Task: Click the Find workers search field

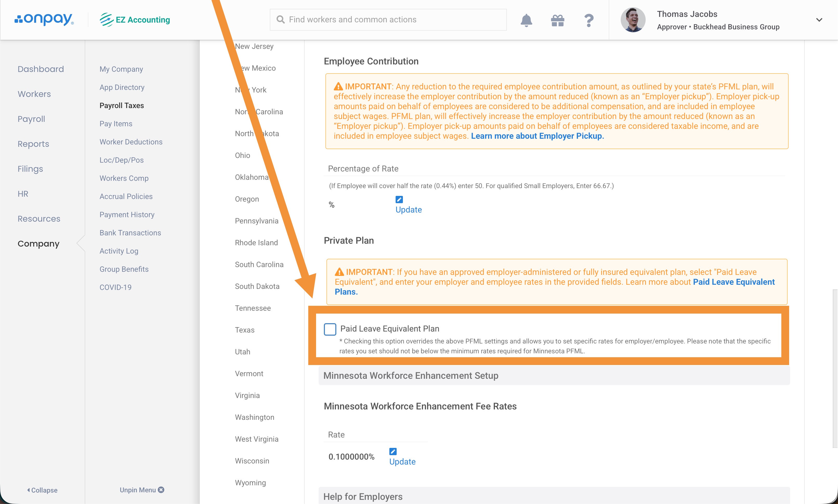Action: point(388,20)
